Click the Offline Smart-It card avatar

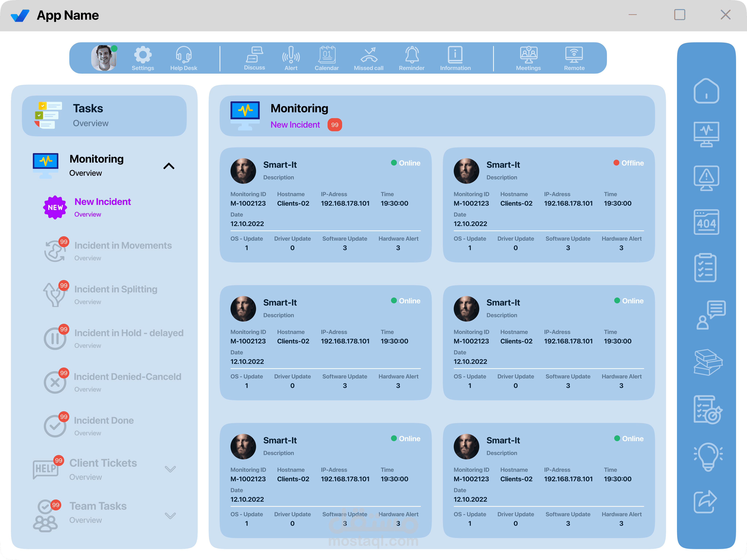466,171
